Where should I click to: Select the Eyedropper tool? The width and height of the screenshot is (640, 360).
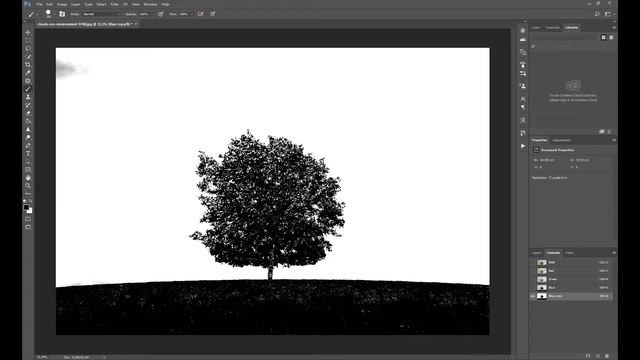[28, 73]
